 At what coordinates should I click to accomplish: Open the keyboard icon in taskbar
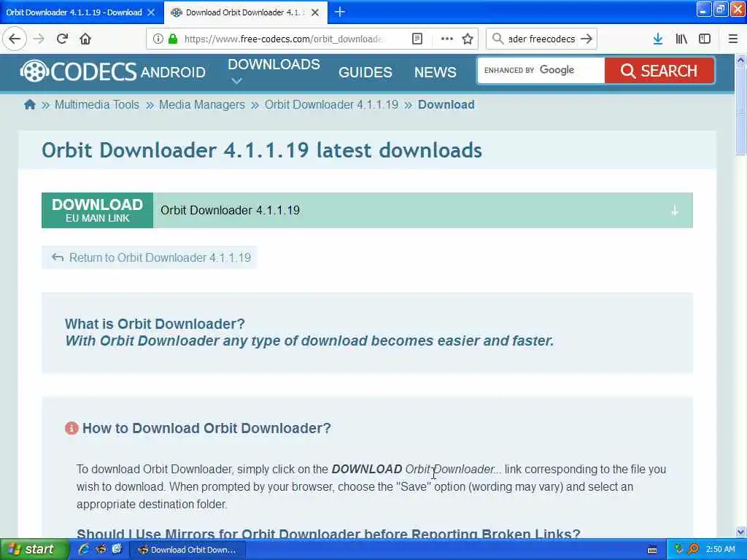tap(652, 550)
